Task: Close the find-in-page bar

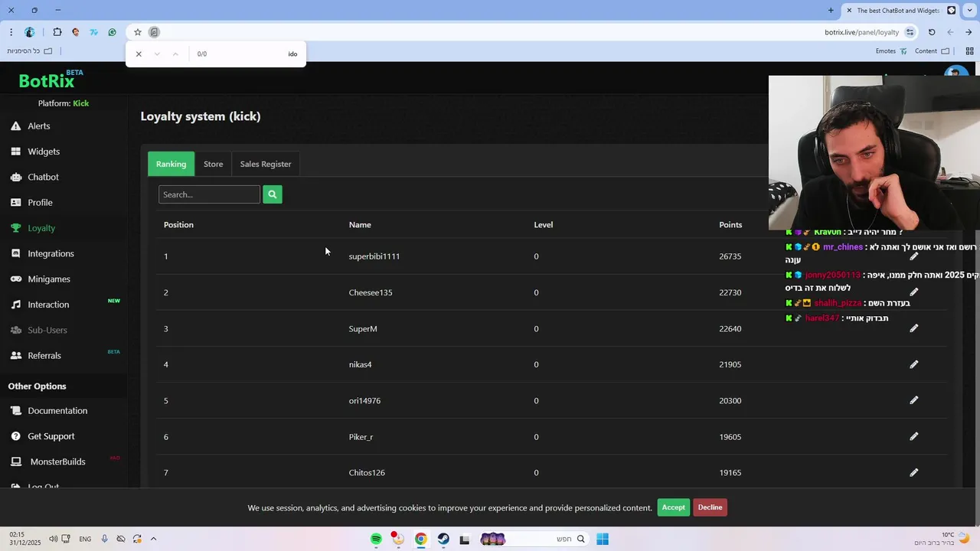Action: (x=139, y=54)
